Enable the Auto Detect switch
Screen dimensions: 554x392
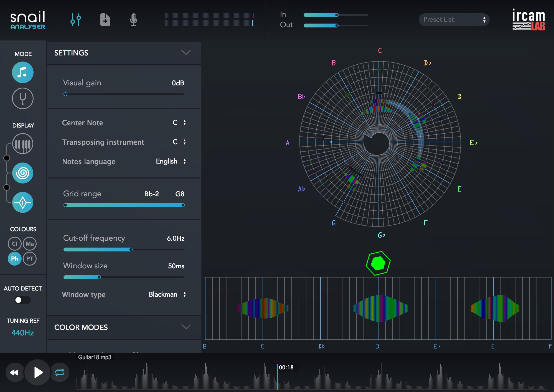pyautogui.click(x=22, y=300)
